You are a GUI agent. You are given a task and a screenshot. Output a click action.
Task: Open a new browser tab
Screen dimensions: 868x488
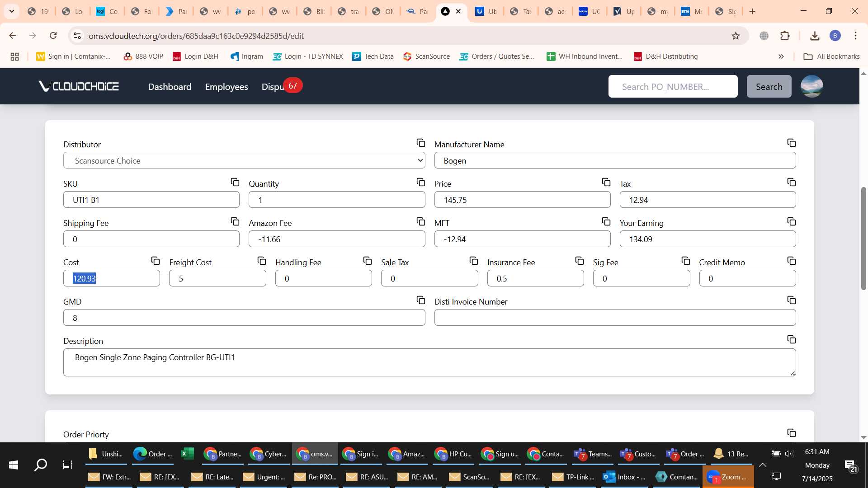coord(752,11)
